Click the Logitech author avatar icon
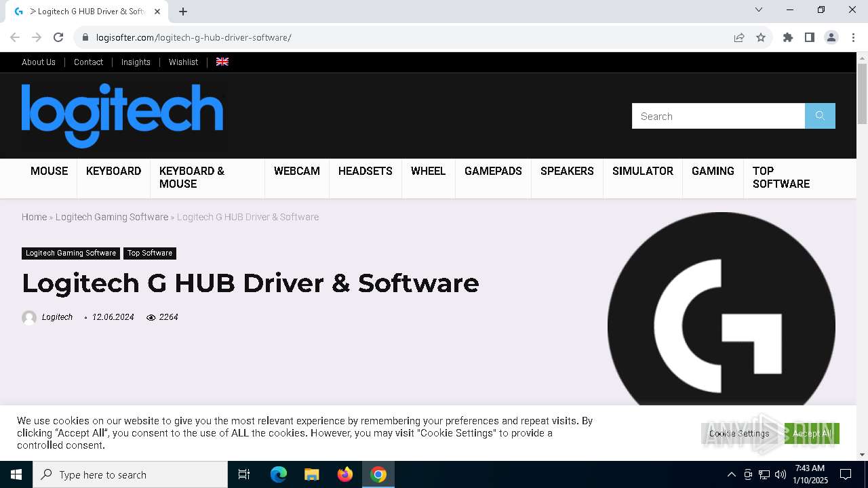Viewport: 868px width, 488px height. (x=29, y=317)
